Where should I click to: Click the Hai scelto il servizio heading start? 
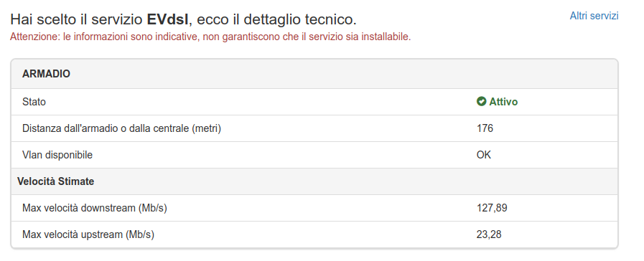coord(77,19)
